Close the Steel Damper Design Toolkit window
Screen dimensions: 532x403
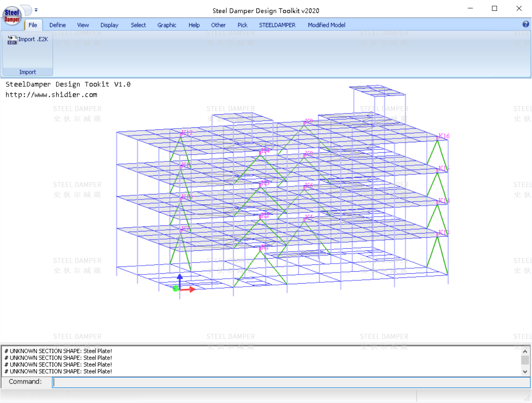[519, 8]
